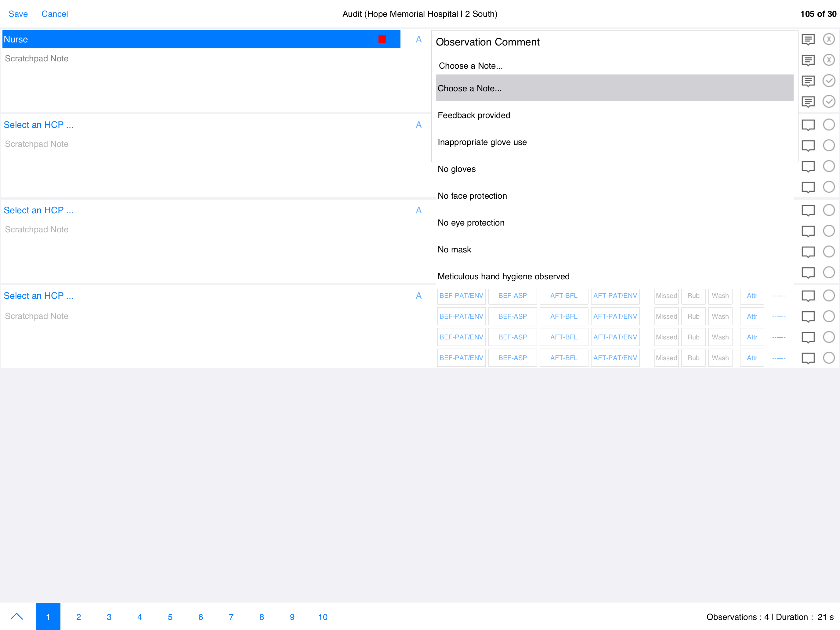
Task: Open the filled comment icon on Nurse's first observation row
Action: point(808,39)
